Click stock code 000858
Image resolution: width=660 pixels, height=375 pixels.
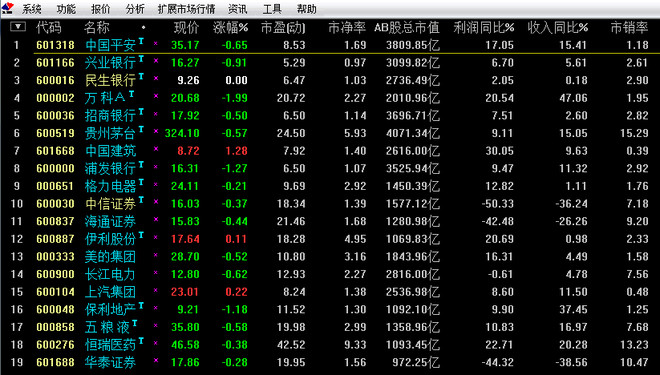55,327
